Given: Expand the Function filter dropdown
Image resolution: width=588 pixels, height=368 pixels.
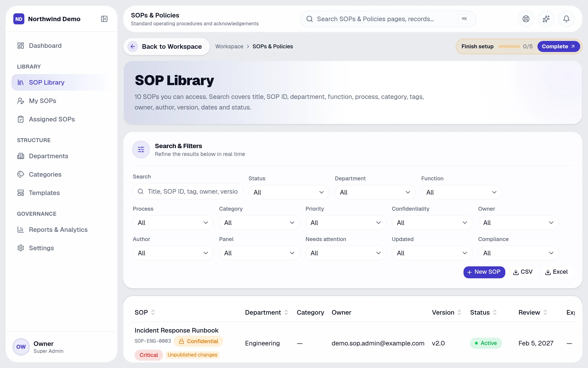Looking at the screenshot, I should point(461,192).
